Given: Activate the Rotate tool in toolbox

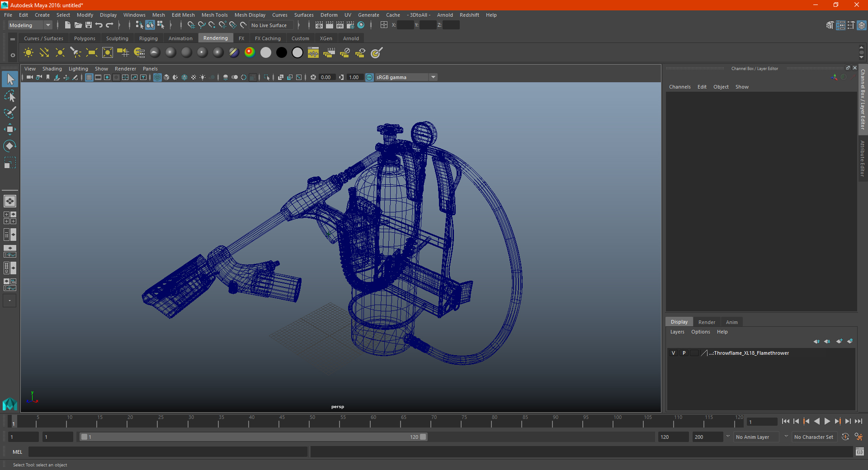Looking at the screenshot, I should click(x=10, y=146).
